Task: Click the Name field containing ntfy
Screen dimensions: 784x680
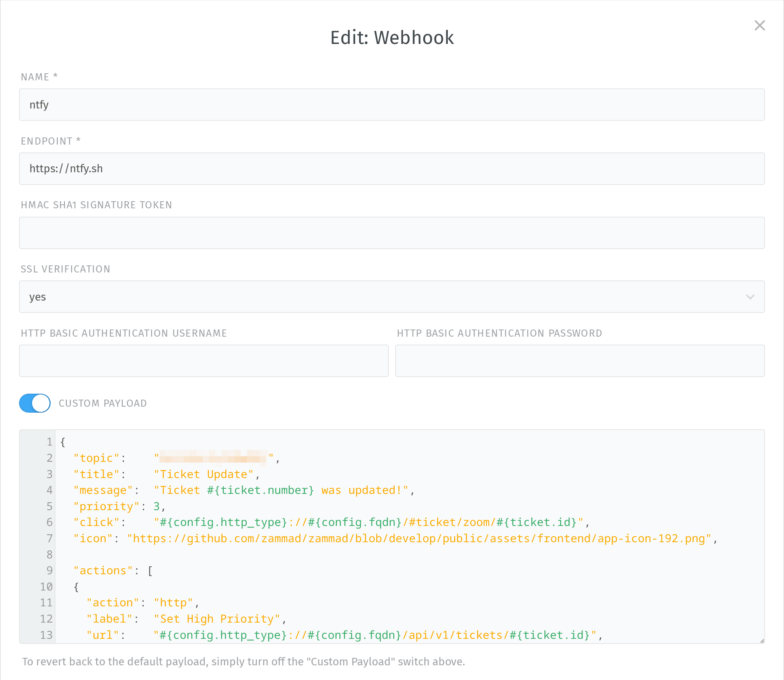Action: click(392, 105)
